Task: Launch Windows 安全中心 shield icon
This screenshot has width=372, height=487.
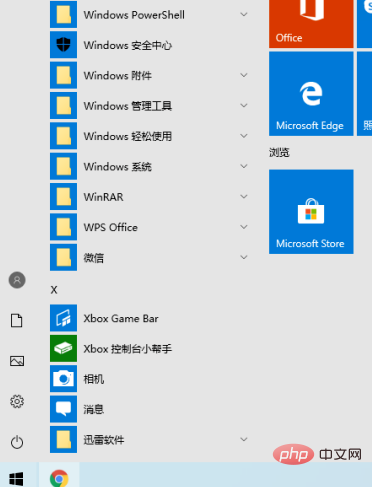Action: [63, 45]
